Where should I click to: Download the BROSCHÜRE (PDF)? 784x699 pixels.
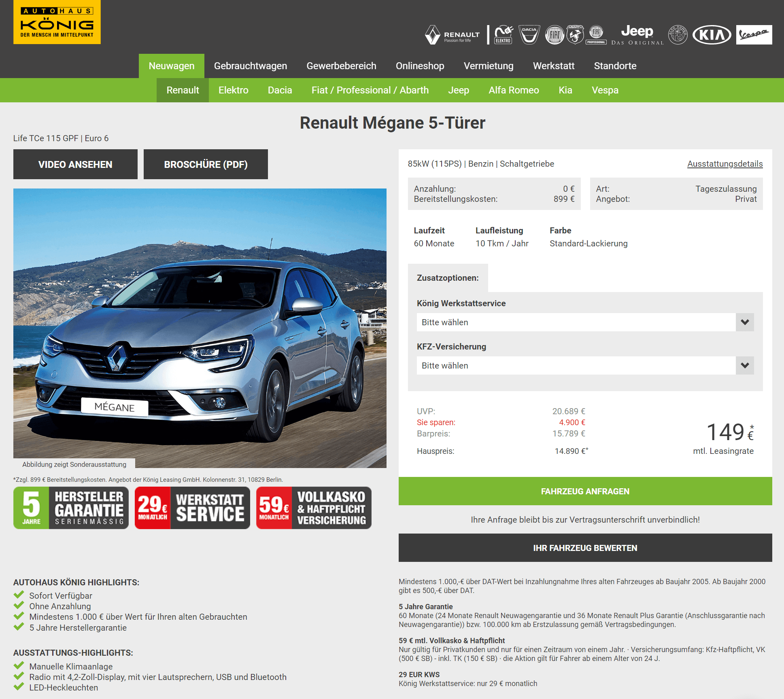coord(206,164)
